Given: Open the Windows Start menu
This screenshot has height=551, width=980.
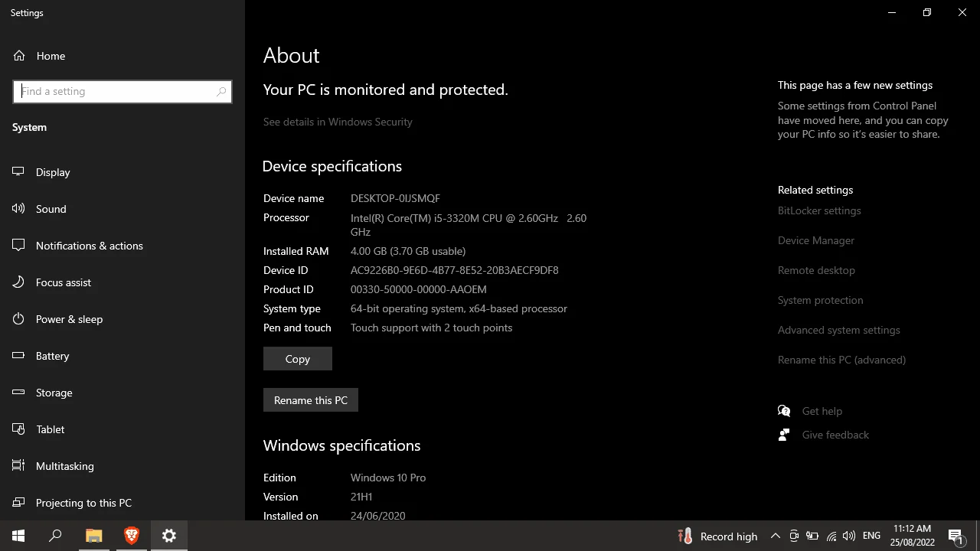Looking at the screenshot, I should coord(18,536).
